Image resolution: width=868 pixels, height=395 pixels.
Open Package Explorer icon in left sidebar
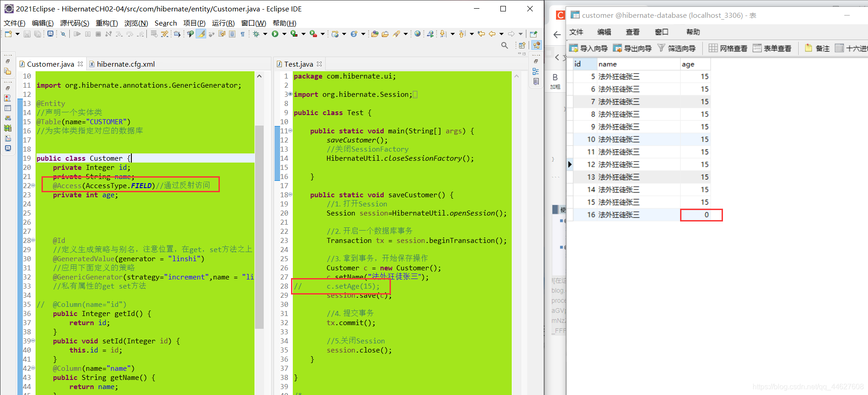coord(7,71)
